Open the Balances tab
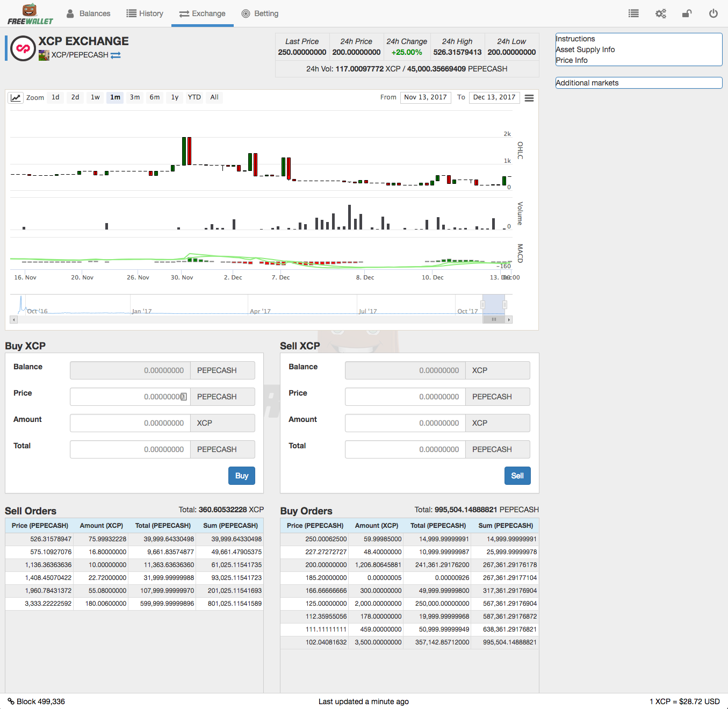This screenshot has height=709, width=728. point(89,13)
